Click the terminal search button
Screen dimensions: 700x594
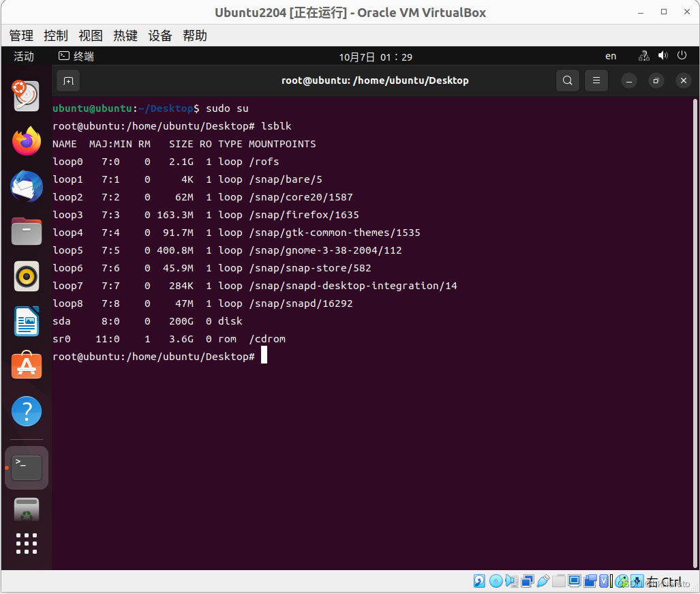click(x=567, y=80)
